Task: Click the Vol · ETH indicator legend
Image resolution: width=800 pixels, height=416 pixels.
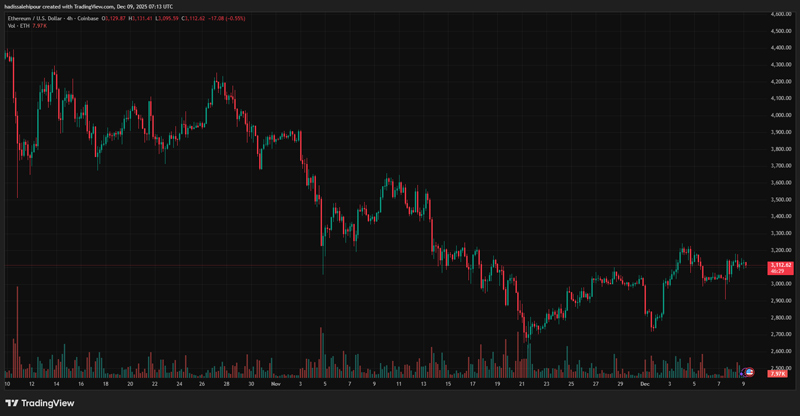Action: pyautogui.click(x=18, y=26)
